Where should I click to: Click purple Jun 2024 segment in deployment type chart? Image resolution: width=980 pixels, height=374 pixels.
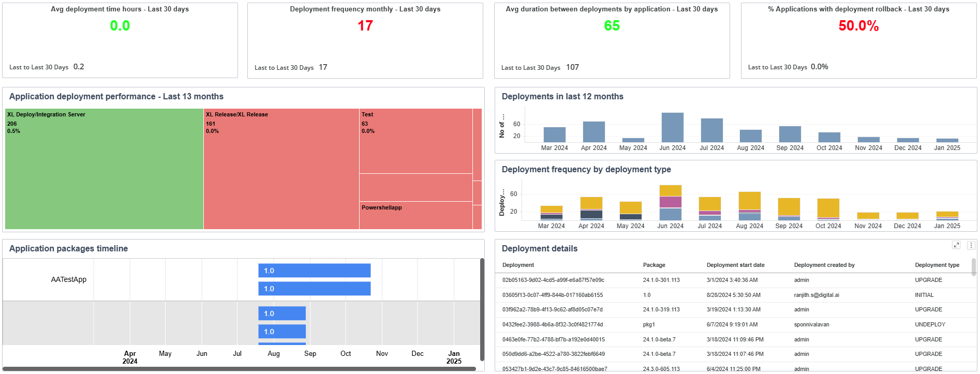[x=671, y=202]
